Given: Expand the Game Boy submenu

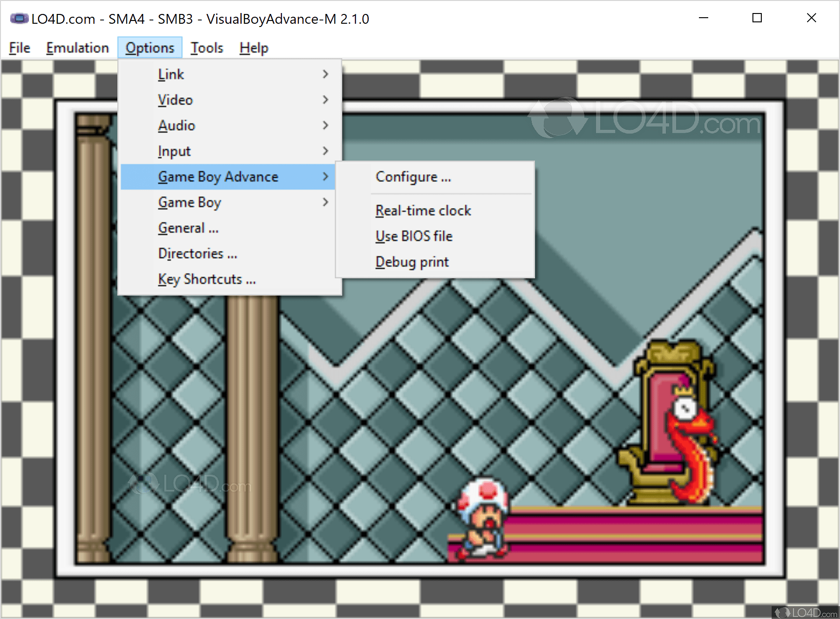Looking at the screenshot, I should tap(228, 202).
